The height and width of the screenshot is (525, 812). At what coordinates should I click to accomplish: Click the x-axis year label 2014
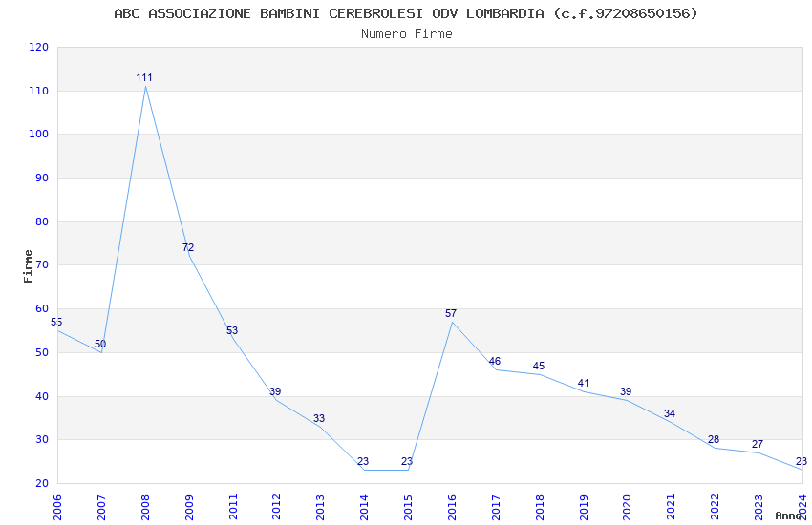[x=364, y=508]
